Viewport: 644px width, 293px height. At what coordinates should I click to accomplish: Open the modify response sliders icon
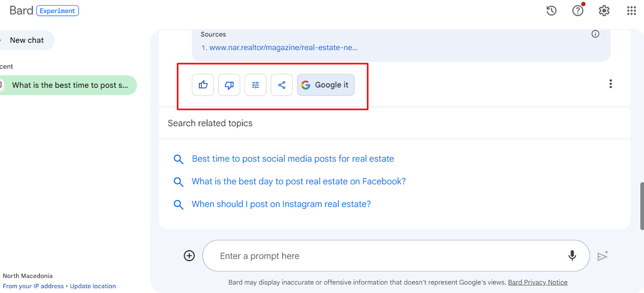click(x=256, y=85)
